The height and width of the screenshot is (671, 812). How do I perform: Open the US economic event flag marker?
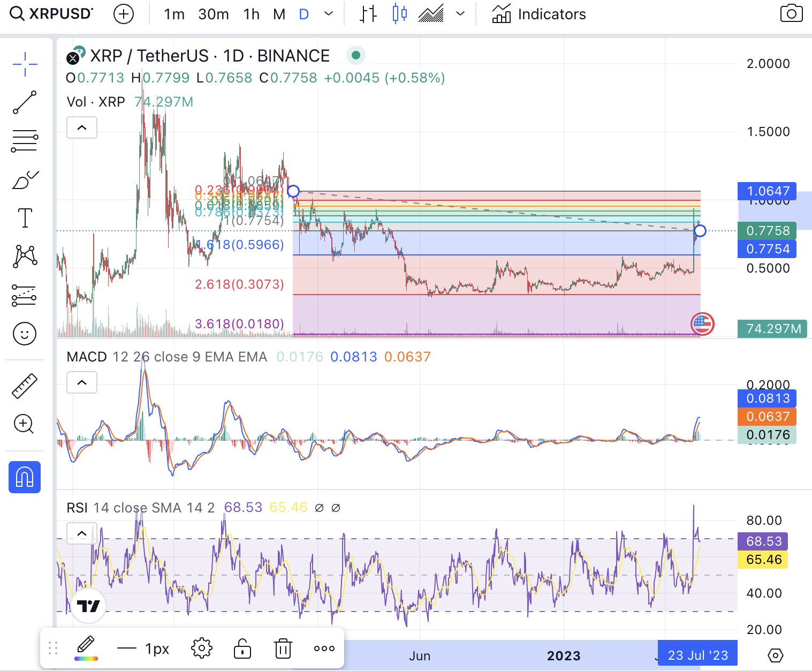coord(702,323)
